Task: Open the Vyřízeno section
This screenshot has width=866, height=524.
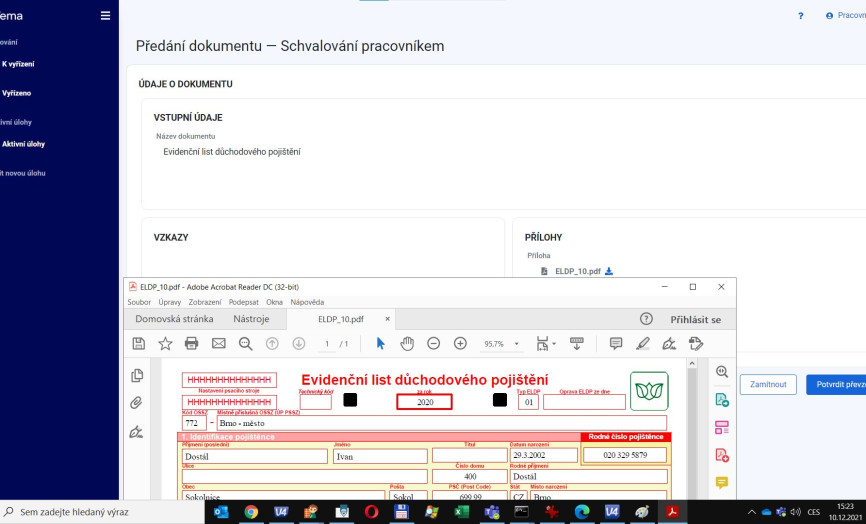Action: click(x=17, y=93)
